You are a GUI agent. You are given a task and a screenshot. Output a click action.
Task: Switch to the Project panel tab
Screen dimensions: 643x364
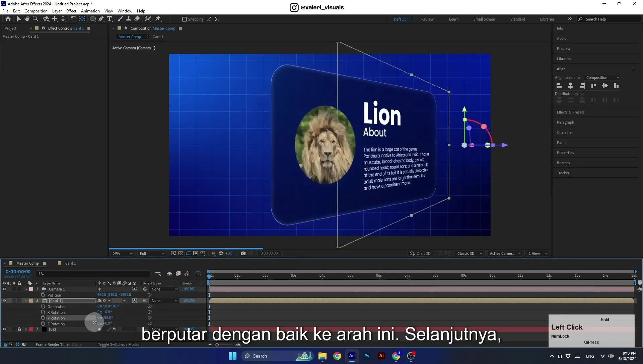tap(10, 28)
